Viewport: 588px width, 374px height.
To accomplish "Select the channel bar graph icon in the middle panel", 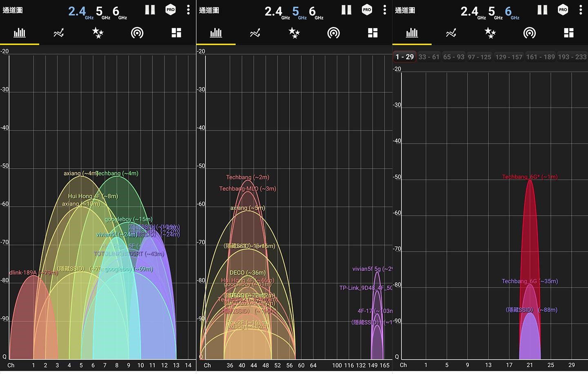I will [216, 33].
